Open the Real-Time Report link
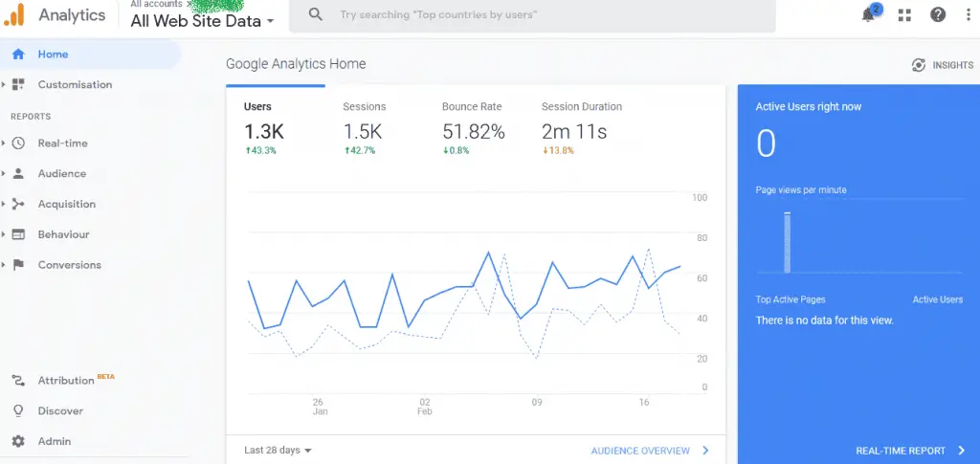The height and width of the screenshot is (464, 980). click(901, 451)
